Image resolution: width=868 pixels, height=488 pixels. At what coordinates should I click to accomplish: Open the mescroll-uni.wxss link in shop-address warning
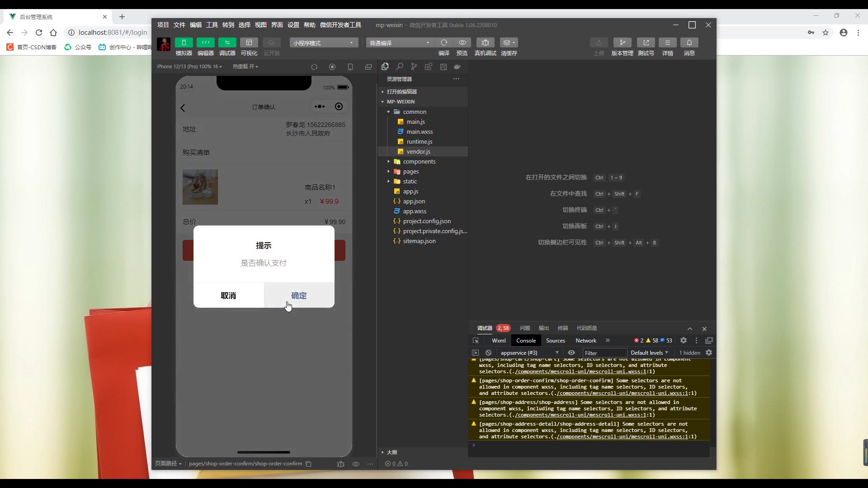tap(585, 415)
